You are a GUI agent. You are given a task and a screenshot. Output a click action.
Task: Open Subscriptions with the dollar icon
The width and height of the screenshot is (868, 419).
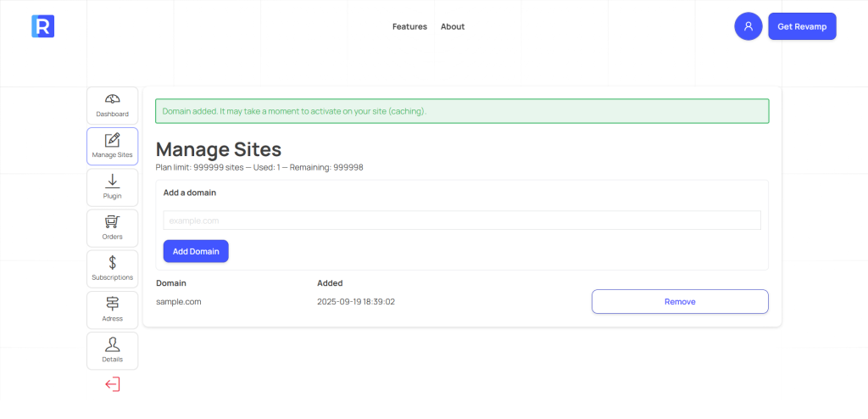pyautogui.click(x=112, y=268)
